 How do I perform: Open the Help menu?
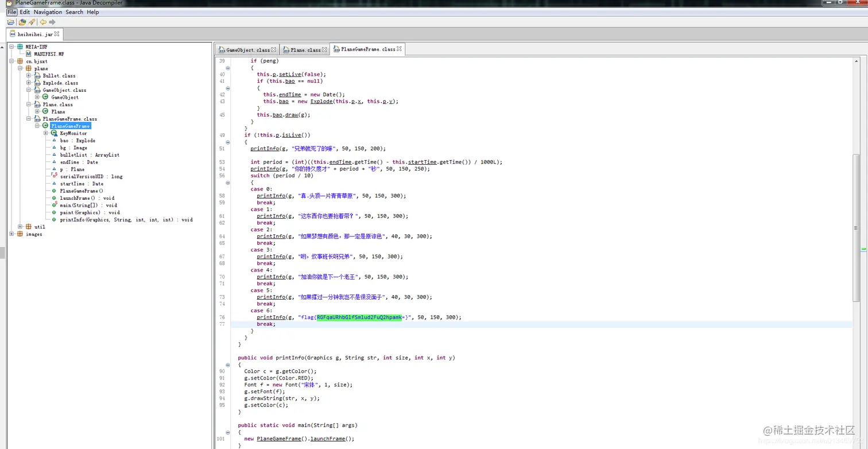click(x=93, y=12)
